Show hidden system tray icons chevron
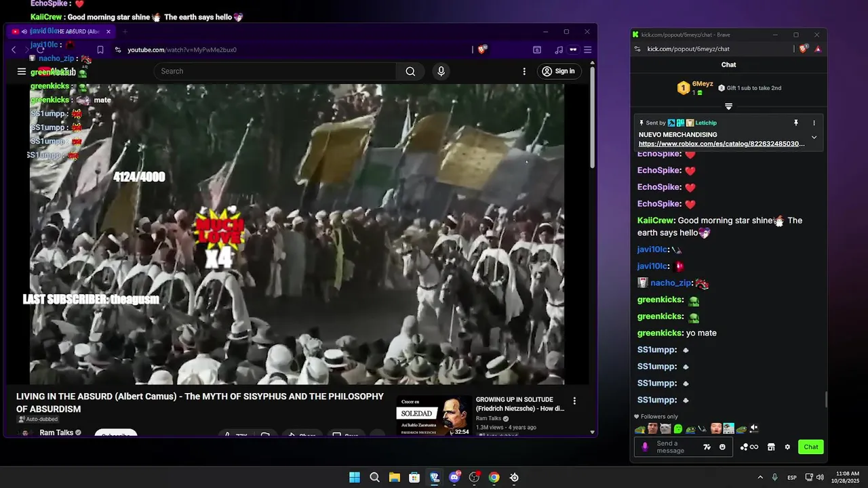This screenshot has width=868, height=488. (760, 477)
